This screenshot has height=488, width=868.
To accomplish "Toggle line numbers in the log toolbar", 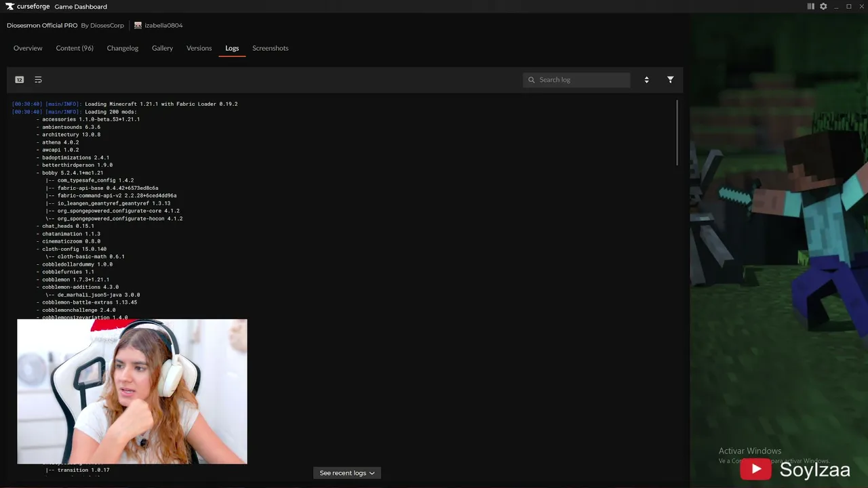I will 20,80.
